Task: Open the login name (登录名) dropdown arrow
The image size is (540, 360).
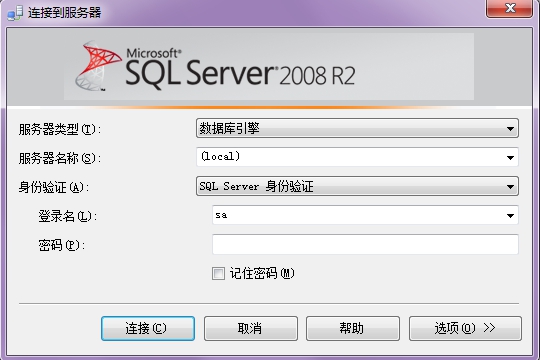Action: tap(510, 215)
